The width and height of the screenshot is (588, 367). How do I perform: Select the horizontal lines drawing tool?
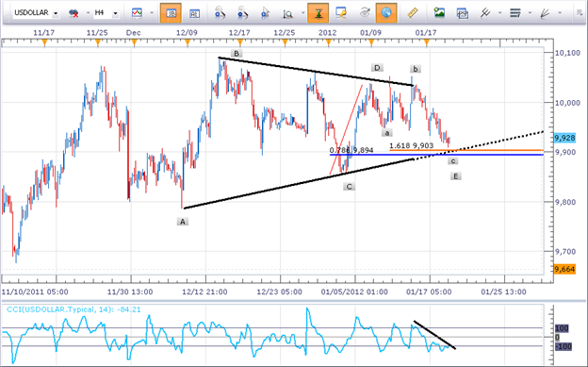point(515,13)
